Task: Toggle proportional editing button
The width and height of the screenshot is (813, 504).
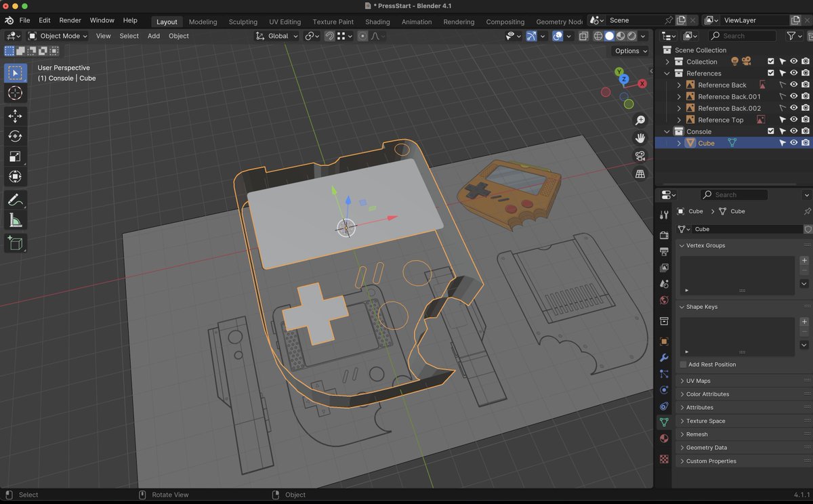Action: coord(362,36)
